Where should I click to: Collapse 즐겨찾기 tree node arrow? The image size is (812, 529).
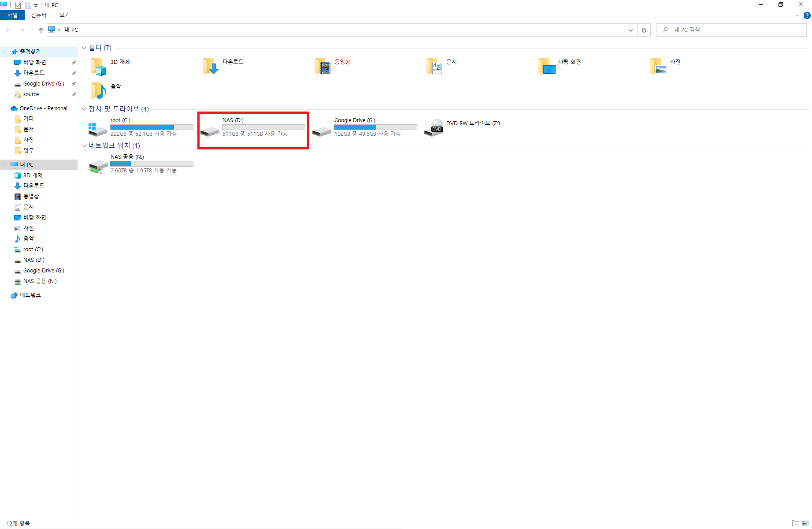pos(5,52)
